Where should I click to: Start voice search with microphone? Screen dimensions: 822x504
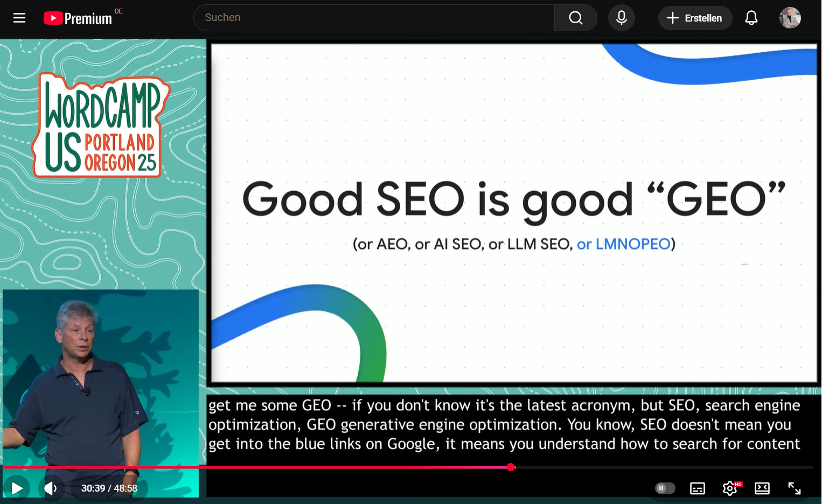coord(621,18)
